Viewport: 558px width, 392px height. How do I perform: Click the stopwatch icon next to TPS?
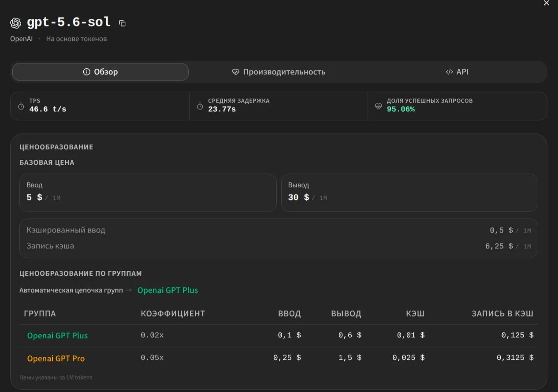[x=21, y=106]
